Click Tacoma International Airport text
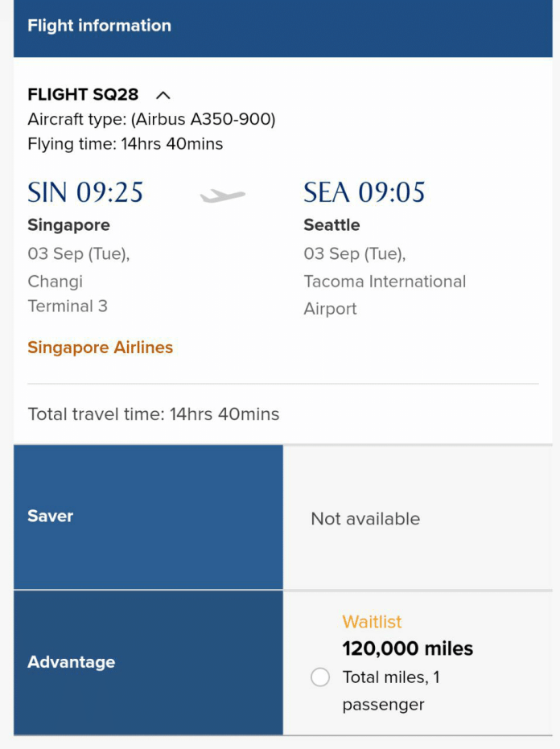Viewport: 560px width, 749px height. click(x=384, y=294)
